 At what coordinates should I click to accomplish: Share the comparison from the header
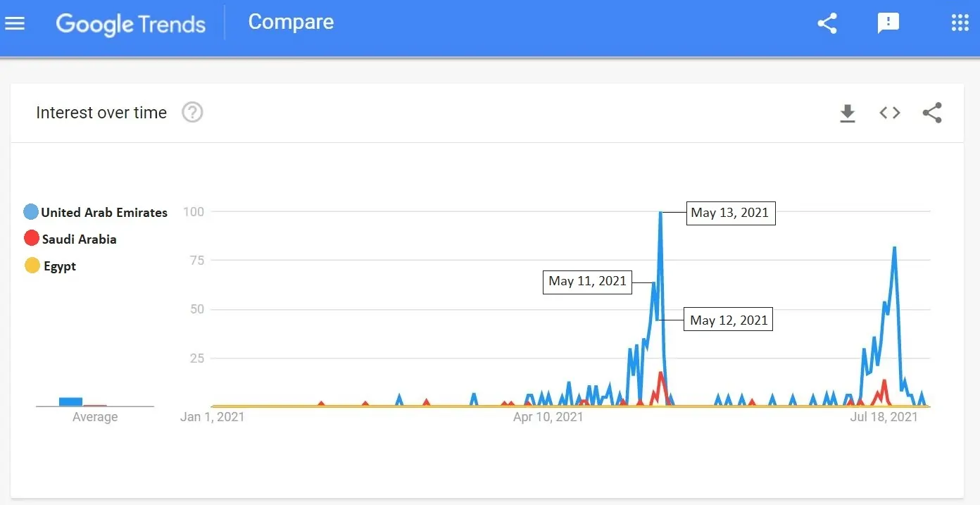pyautogui.click(x=827, y=23)
